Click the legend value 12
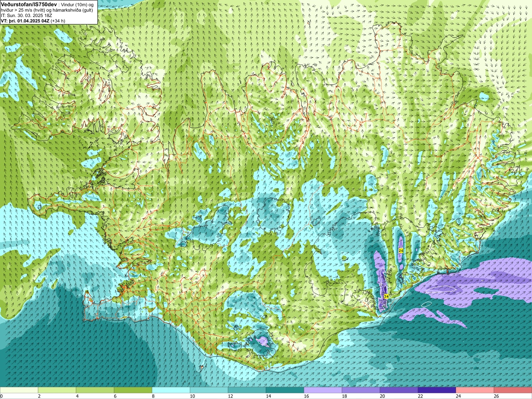The width and height of the screenshot is (532, 399). tap(230, 396)
